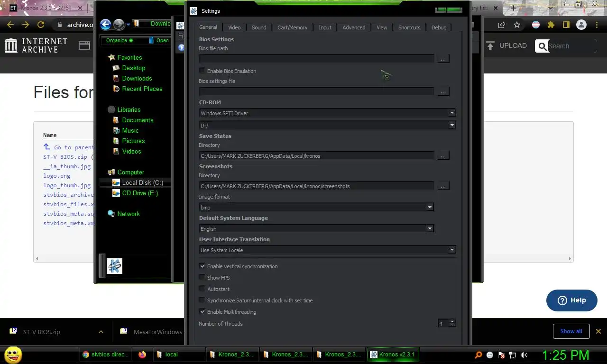Expand the D:/ drive dropdown
The height and width of the screenshot is (364, 607).
pyautogui.click(x=327, y=125)
